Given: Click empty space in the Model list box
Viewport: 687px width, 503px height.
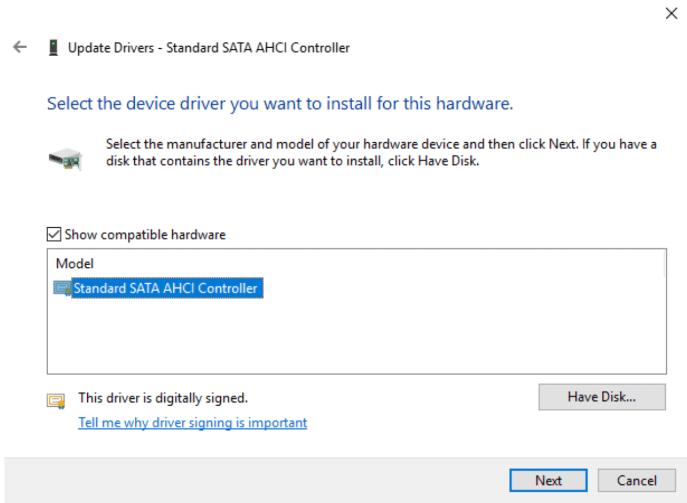Looking at the screenshot, I should (x=350, y=340).
